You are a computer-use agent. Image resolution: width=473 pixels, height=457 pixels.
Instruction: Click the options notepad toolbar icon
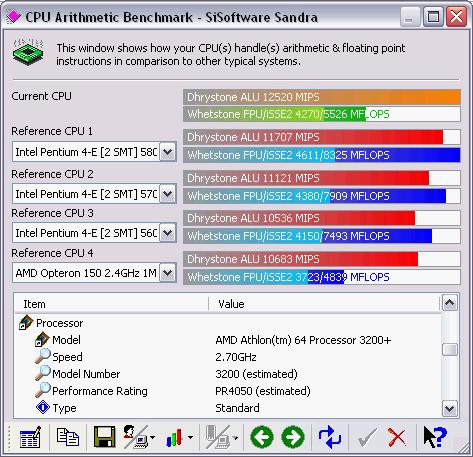(x=30, y=437)
